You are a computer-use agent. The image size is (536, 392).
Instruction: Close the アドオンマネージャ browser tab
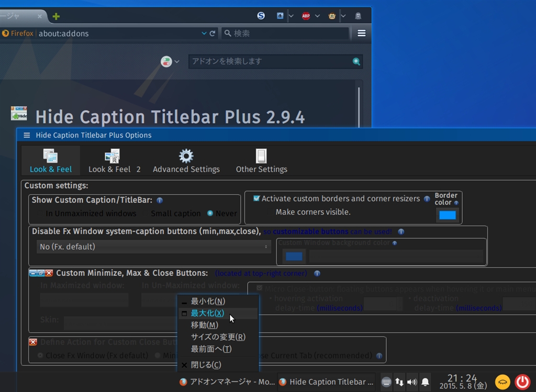point(40,16)
